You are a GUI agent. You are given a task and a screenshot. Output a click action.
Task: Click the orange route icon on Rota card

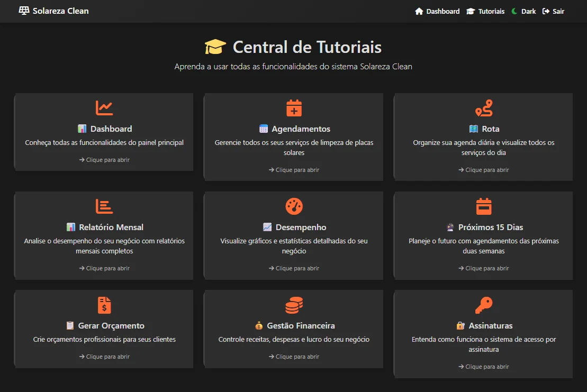(x=484, y=108)
